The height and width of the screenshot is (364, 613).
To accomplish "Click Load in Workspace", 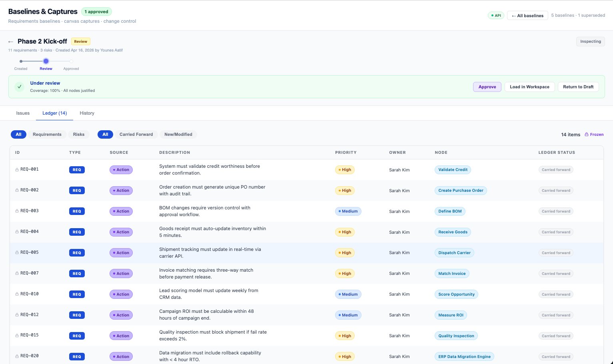I will click(x=529, y=87).
